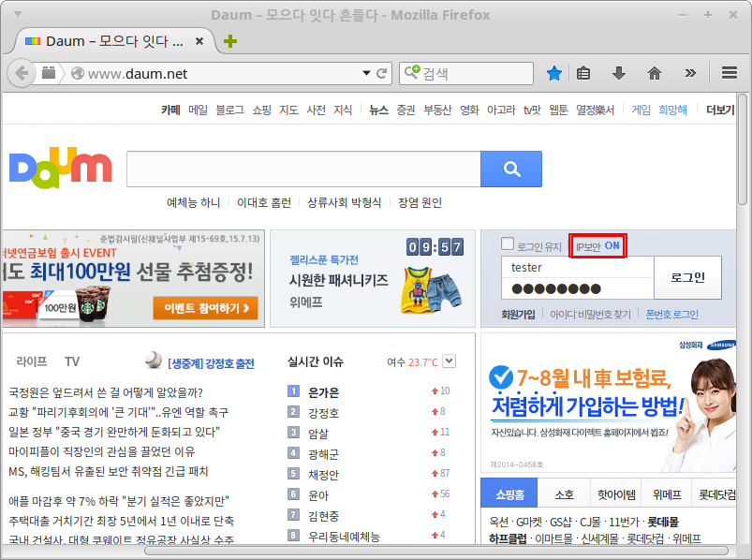Show more toolbar tools via chevron
752x560 pixels.
coord(690,73)
